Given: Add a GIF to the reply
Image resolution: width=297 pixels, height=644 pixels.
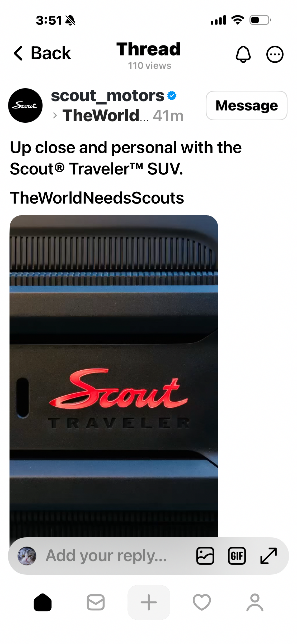Looking at the screenshot, I should tap(237, 556).
